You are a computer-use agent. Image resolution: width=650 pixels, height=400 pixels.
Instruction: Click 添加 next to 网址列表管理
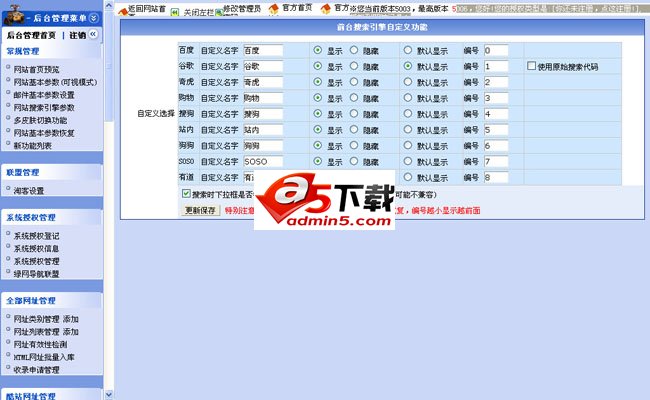pyautogui.click(x=71, y=332)
